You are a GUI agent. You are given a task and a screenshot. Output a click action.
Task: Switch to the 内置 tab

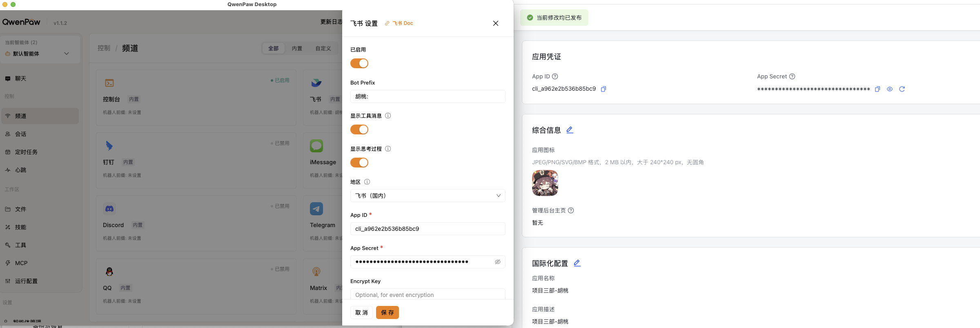pyautogui.click(x=297, y=49)
